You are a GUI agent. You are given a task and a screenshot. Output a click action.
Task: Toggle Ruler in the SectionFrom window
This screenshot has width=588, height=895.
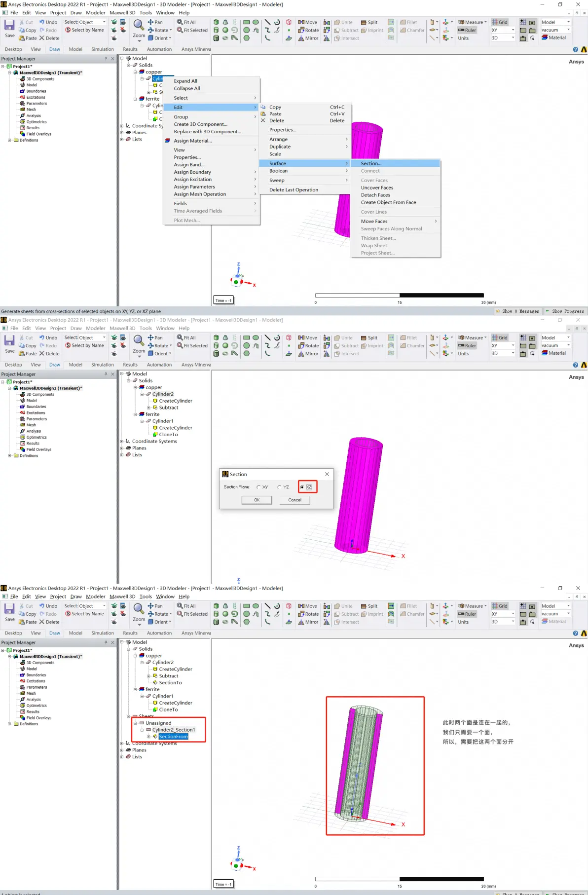coord(467,614)
